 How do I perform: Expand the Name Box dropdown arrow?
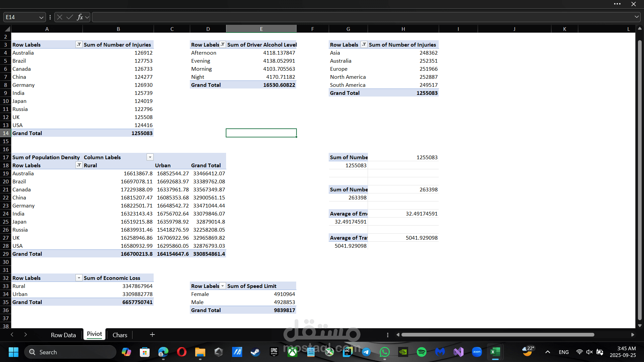tap(41, 17)
